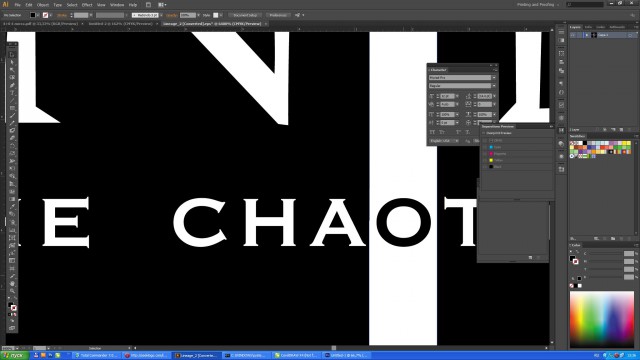Select the Pen tool
Screen dimensions: 640x360
tap(12, 85)
